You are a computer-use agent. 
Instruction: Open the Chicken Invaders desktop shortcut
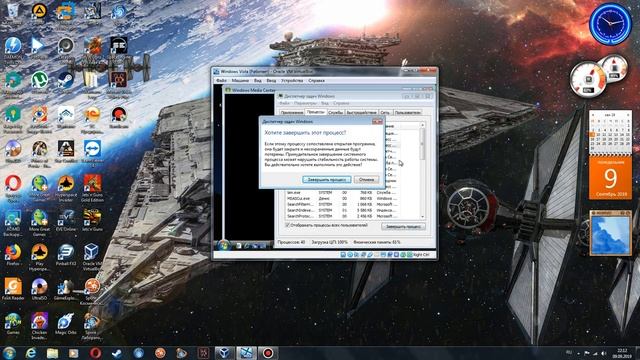tap(40, 326)
